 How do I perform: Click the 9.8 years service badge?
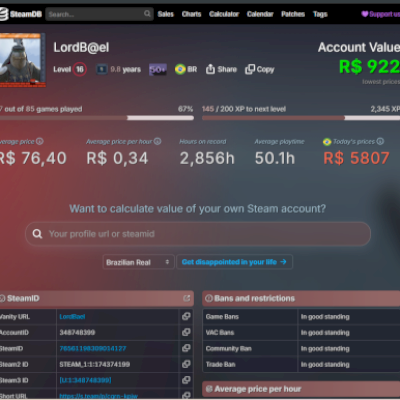pyautogui.click(x=119, y=69)
